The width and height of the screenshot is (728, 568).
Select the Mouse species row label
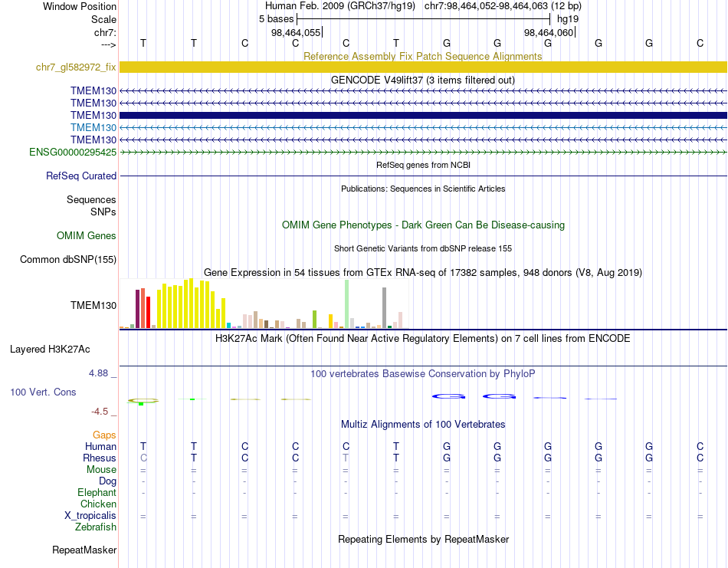(x=101, y=470)
